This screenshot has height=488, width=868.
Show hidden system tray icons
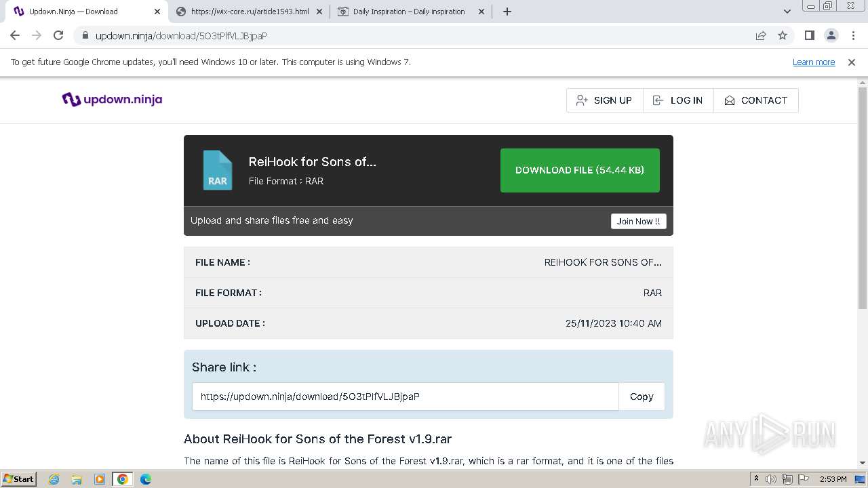pyautogui.click(x=756, y=479)
